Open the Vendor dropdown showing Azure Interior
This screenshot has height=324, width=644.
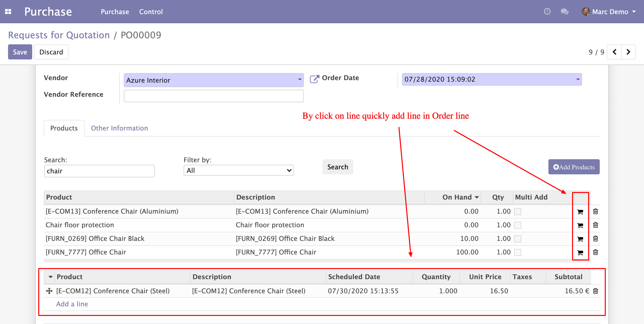click(x=213, y=80)
